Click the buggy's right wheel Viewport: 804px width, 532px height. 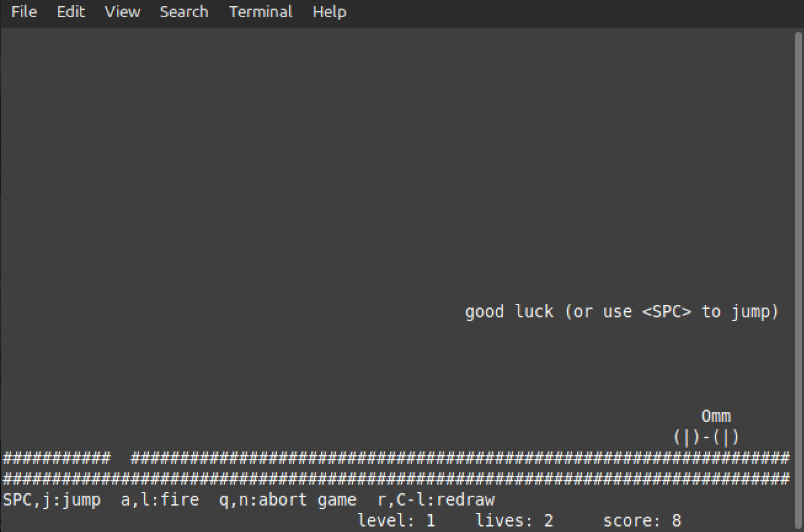tap(726, 438)
